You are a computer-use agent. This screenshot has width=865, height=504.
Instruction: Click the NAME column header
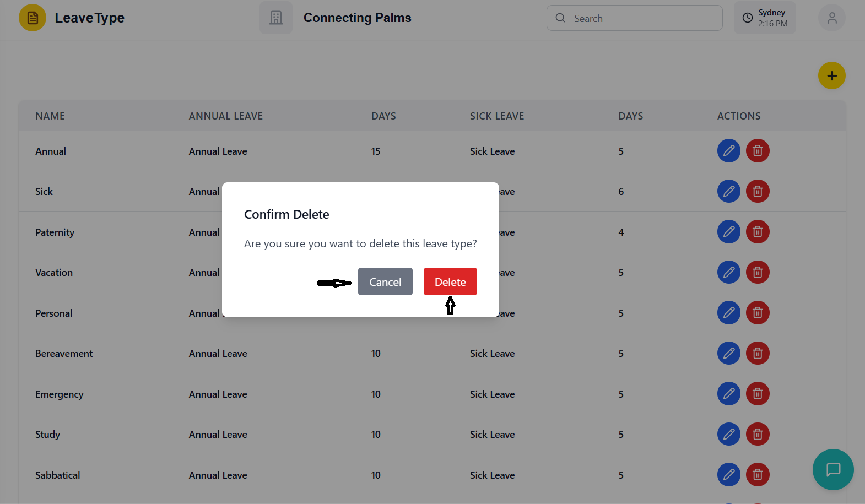point(50,116)
